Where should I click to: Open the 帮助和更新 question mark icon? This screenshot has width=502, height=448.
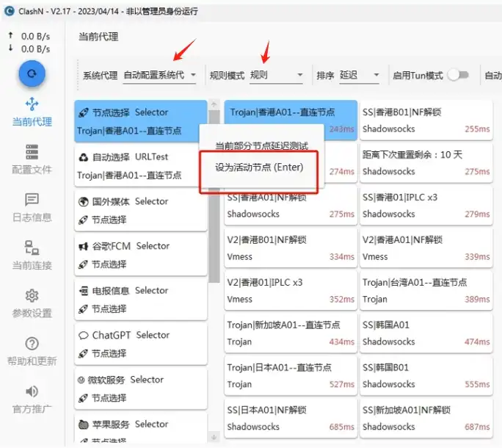click(x=32, y=344)
